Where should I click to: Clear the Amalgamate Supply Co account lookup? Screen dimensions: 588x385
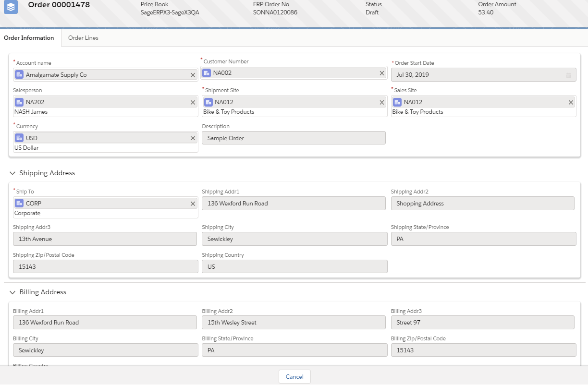pos(193,75)
